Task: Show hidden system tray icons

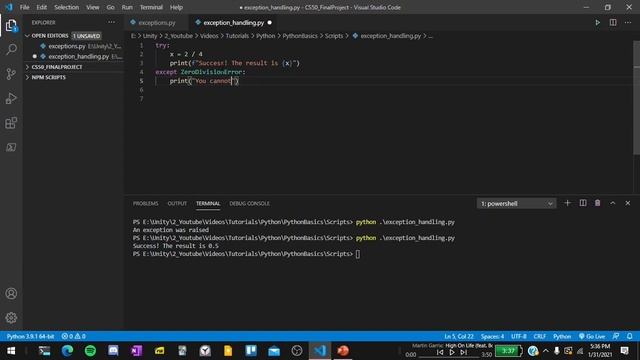Action: pyautogui.click(x=546, y=351)
